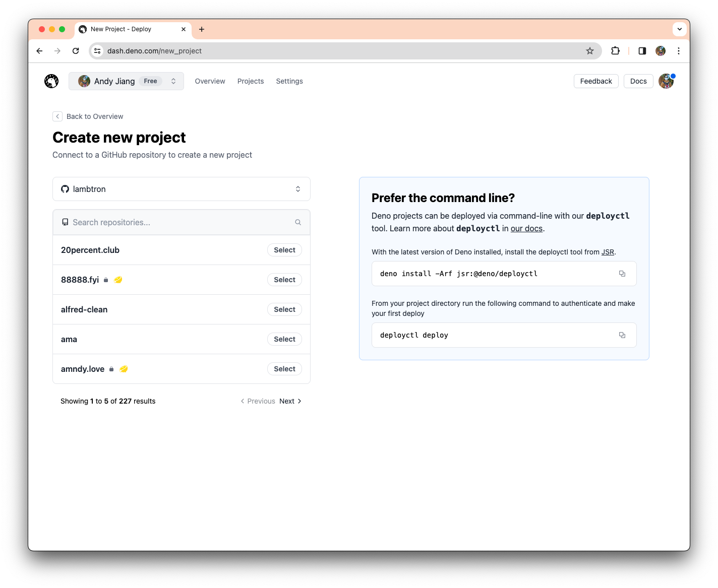Open the JSR link
This screenshot has height=588, width=718.
click(608, 252)
